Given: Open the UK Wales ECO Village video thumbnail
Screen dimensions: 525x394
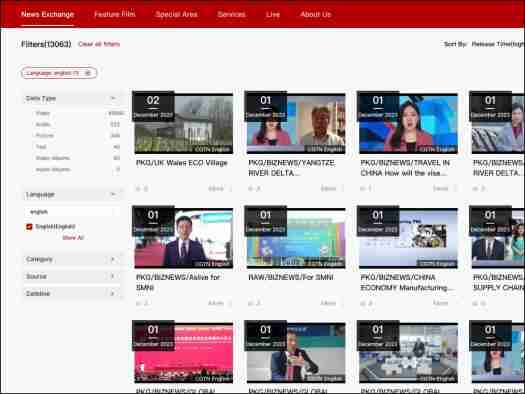Looking at the screenshot, I should pyautogui.click(x=183, y=124).
